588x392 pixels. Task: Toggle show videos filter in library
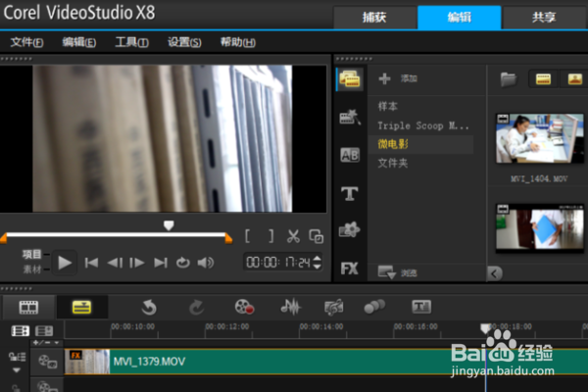click(543, 79)
